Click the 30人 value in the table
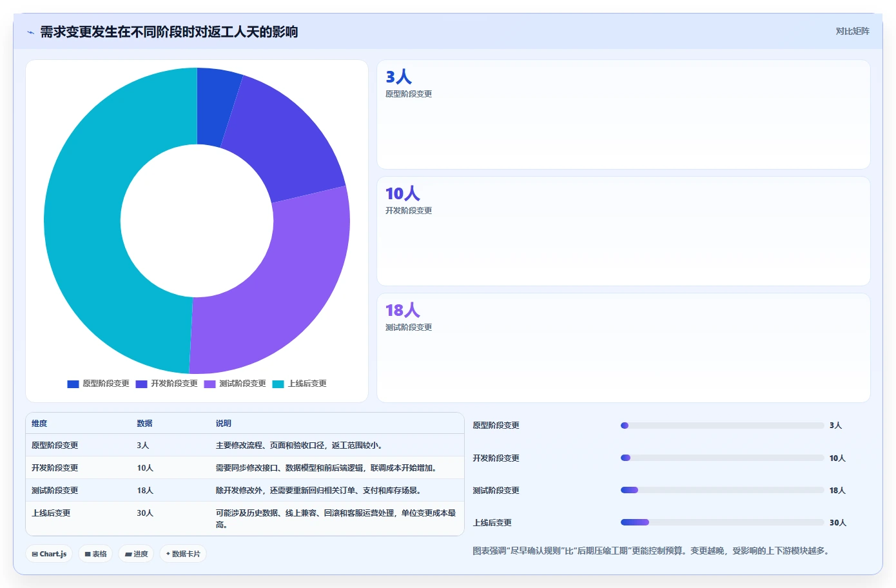The height and width of the screenshot is (588, 896). click(145, 513)
